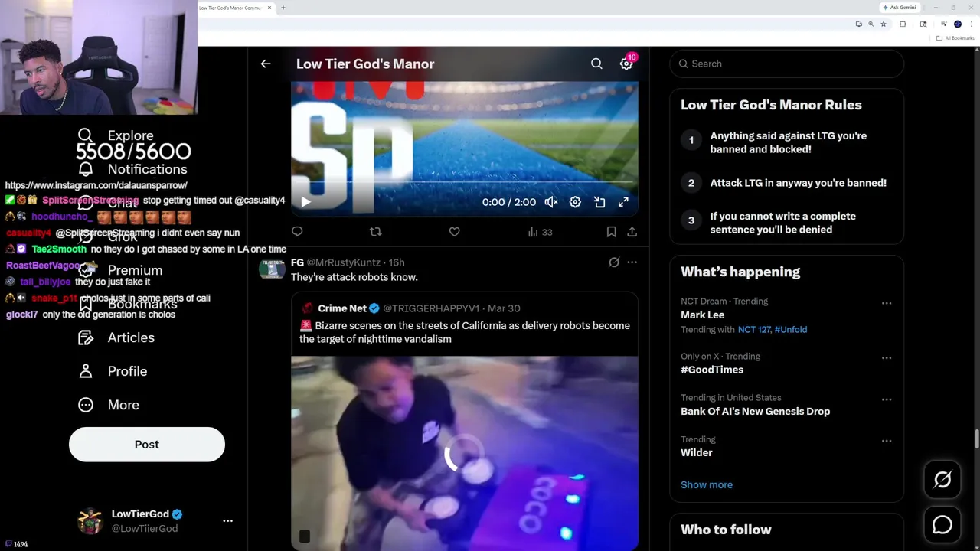Go to Explore in the sidebar
980x551 pixels.
tap(116, 135)
